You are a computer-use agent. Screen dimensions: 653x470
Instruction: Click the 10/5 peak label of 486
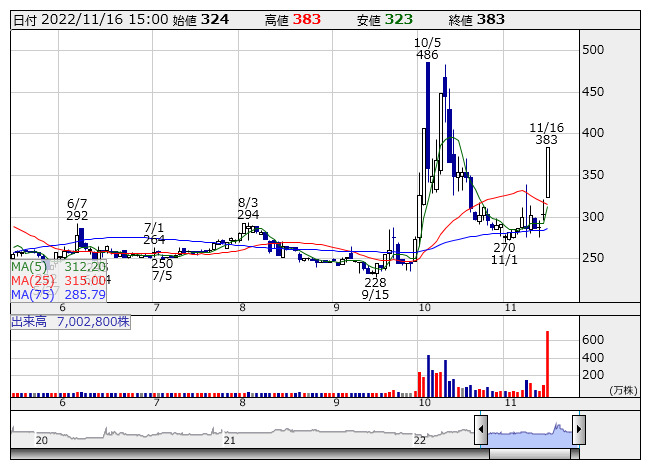(428, 49)
